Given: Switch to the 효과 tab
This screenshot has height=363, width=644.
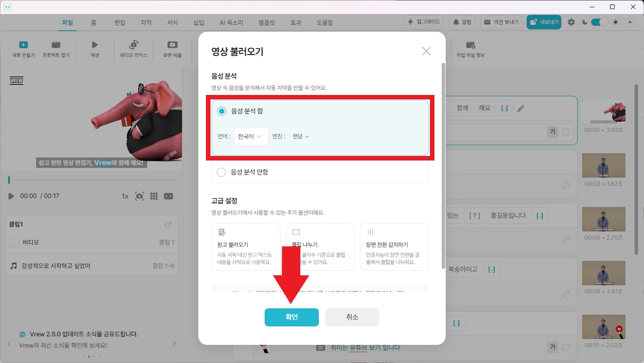Looking at the screenshot, I should point(296,23).
